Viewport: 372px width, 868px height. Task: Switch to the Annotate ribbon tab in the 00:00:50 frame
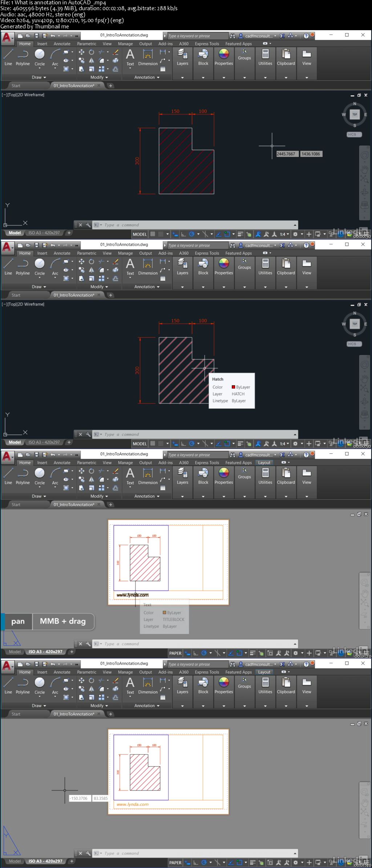pyautogui.click(x=62, y=253)
